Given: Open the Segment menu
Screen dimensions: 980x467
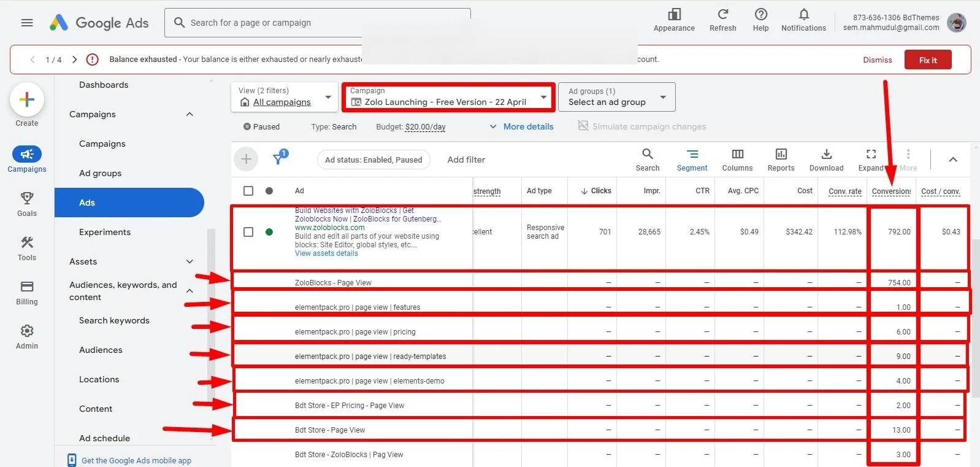Looking at the screenshot, I should point(692,160).
